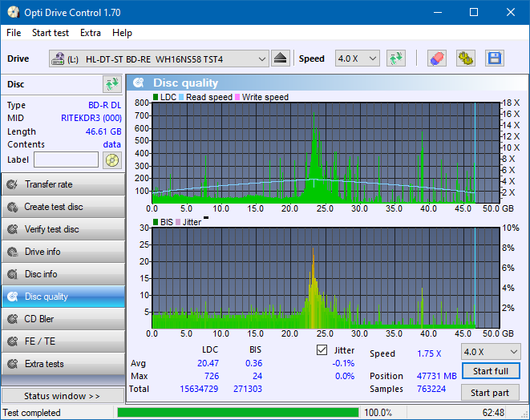Toggle the Jitter checkbox
The width and height of the screenshot is (530, 420).
[x=322, y=350]
